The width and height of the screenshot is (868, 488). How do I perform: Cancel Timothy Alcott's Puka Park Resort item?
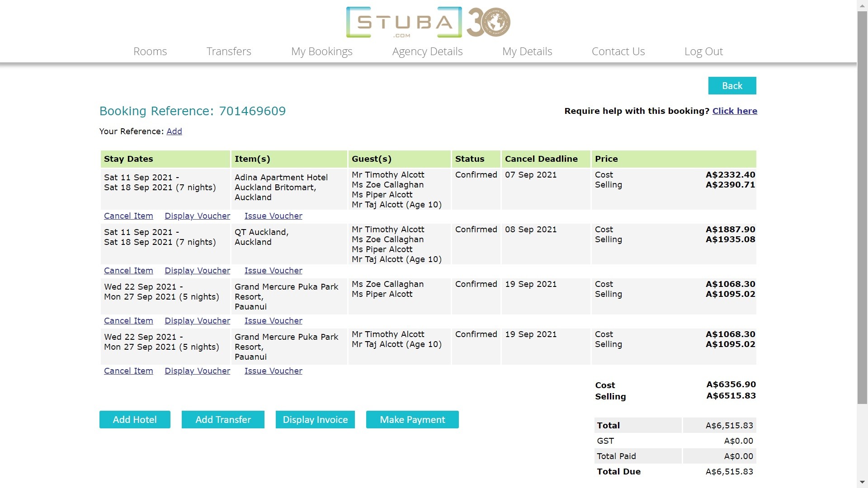[128, 371]
